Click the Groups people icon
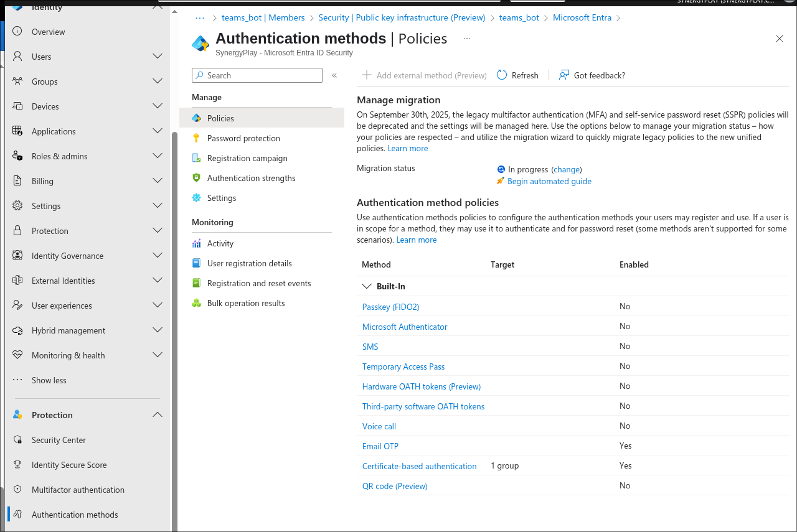The width and height of the screenshot is (797, 532). point(18,82)
